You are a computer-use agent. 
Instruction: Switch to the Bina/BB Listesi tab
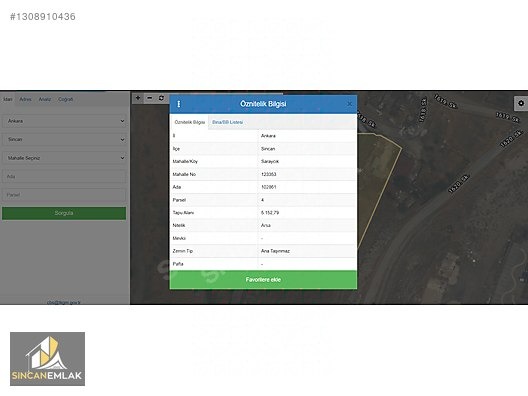[x=227, y=122]
